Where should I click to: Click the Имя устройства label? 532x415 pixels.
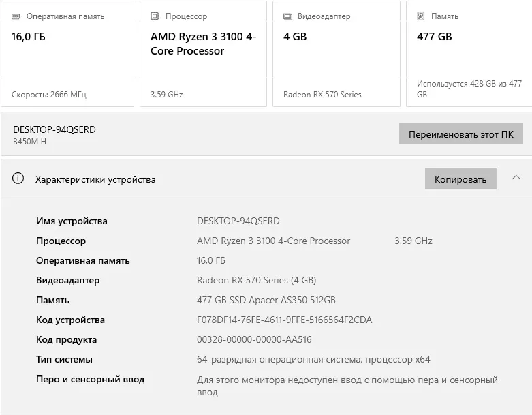(72, 221)
